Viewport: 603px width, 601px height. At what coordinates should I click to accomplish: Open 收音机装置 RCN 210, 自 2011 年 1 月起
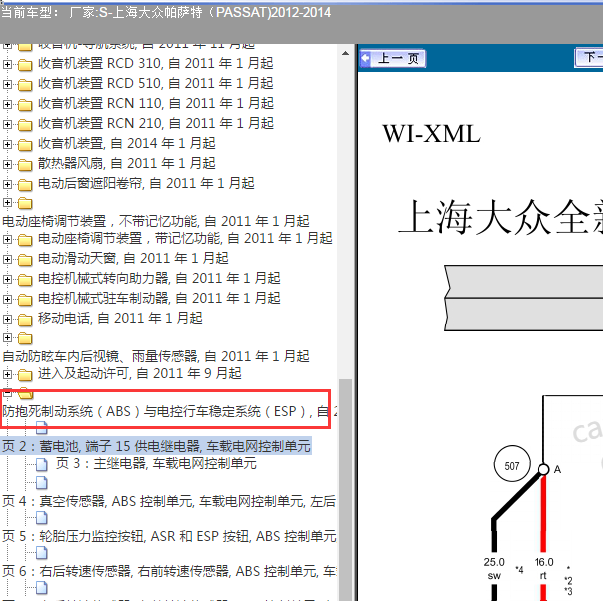point(155,123)
